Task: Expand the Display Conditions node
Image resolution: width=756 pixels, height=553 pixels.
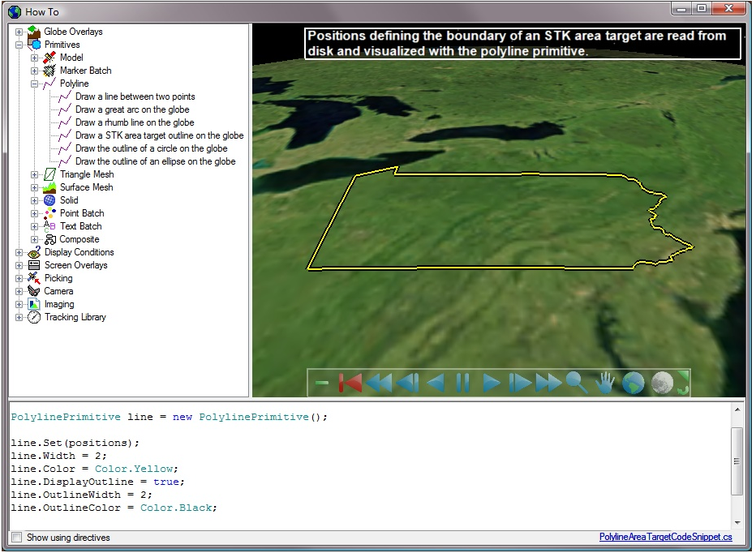Action: tap(19, 253)
